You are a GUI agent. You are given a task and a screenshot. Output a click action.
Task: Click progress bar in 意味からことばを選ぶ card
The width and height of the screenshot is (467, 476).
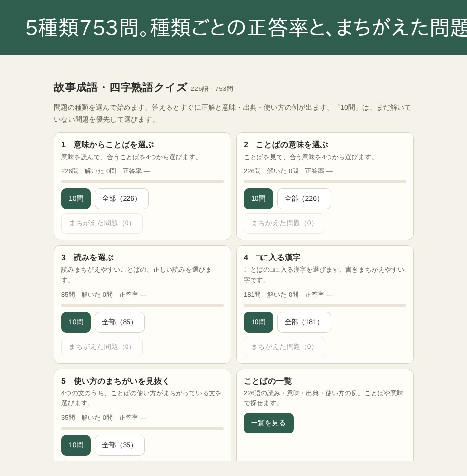[x=143, y=182]
